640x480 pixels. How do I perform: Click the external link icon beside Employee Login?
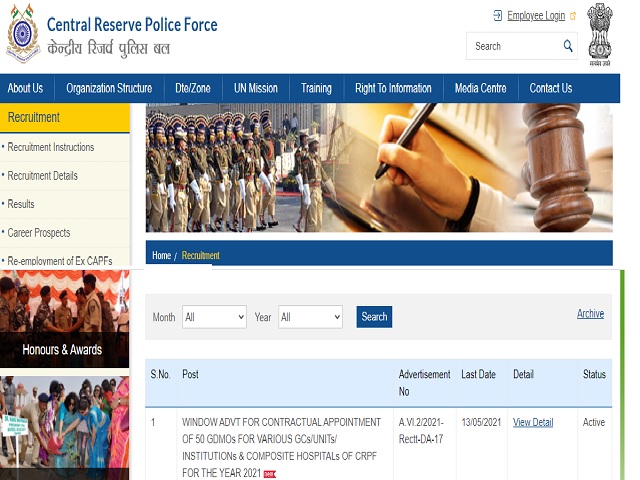[x=573, y=16]
